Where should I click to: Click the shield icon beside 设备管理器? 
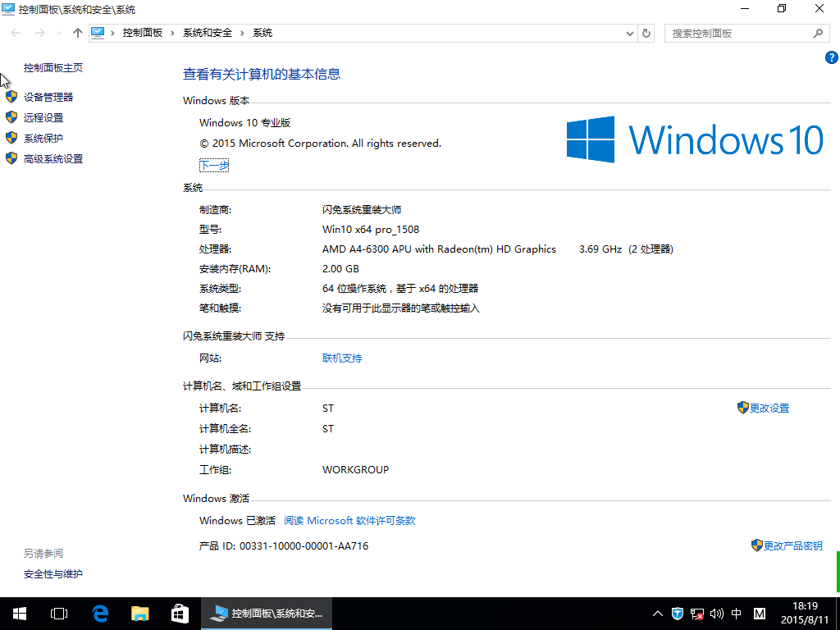pos(11,97)
